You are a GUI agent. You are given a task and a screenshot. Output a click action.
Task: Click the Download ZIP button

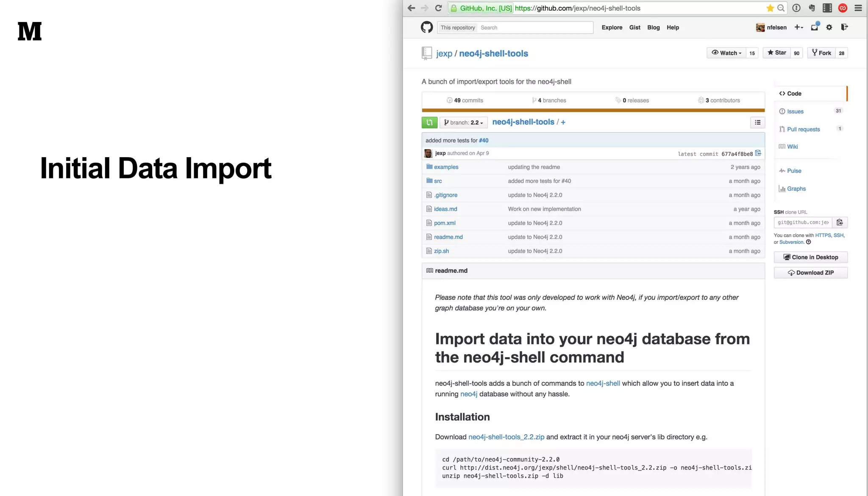[811, 273]
